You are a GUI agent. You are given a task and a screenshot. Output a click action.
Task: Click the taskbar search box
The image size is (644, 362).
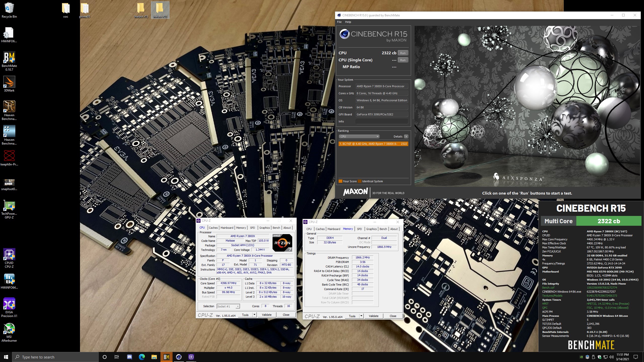[x=55, y=357]
